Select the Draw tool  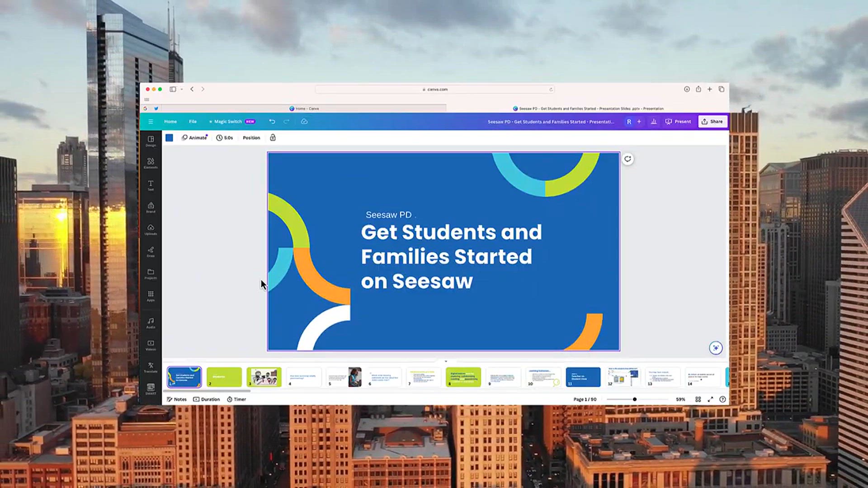pos(151,252)
